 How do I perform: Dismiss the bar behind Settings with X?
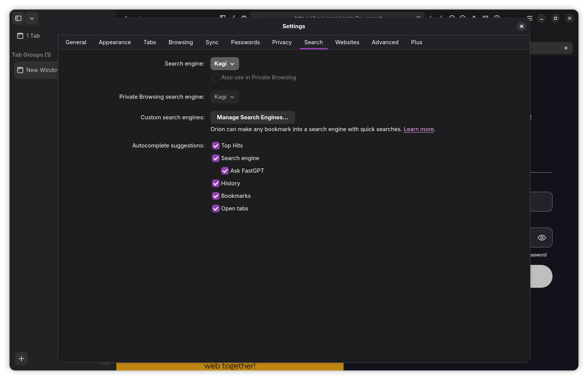click(566, 48)
